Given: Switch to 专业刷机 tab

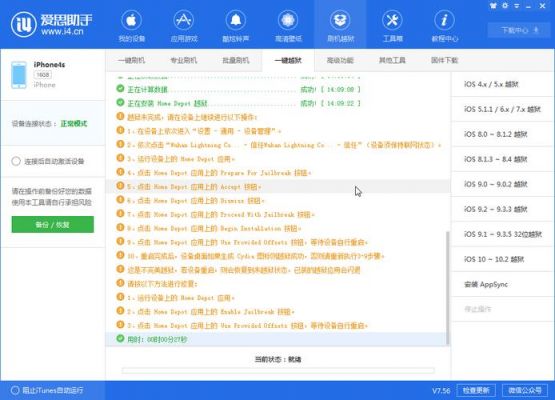Looking at the screenshot, I should 183,60.
